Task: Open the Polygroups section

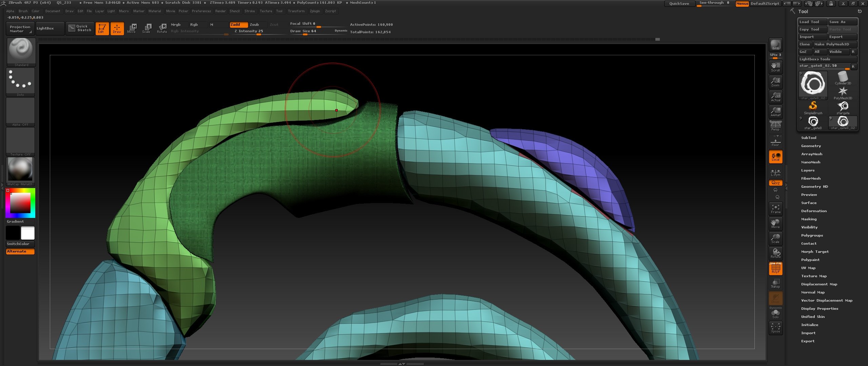Action: (x=812, y=235)
